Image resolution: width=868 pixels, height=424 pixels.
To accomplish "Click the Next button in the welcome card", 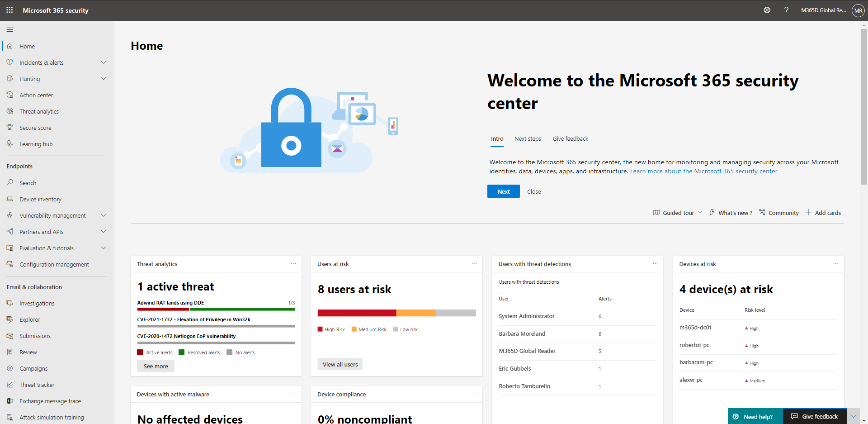I will (x=503, y=191).
